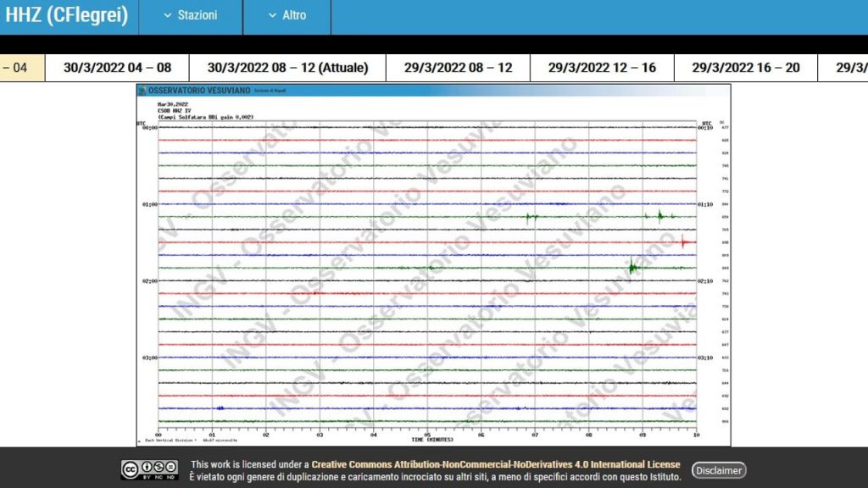The height and width of the screenshot is (488, 868).
Task: Click the Osservatorio Vesuviano logo icon
Action: (x=142, y=90)
